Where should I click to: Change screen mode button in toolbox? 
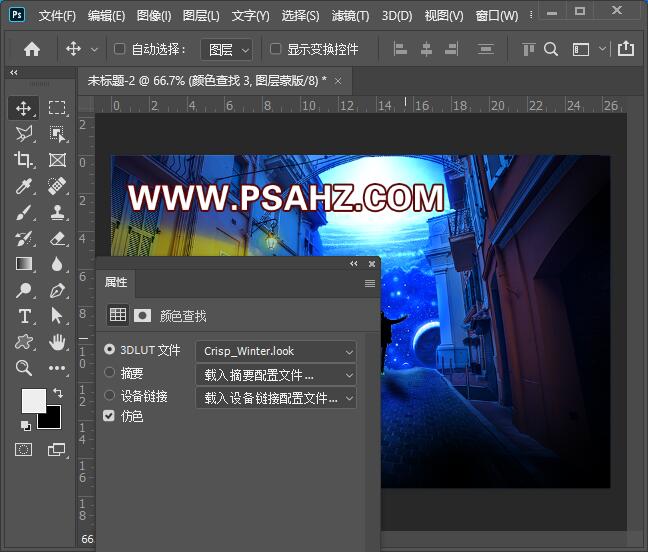[57, 450]
